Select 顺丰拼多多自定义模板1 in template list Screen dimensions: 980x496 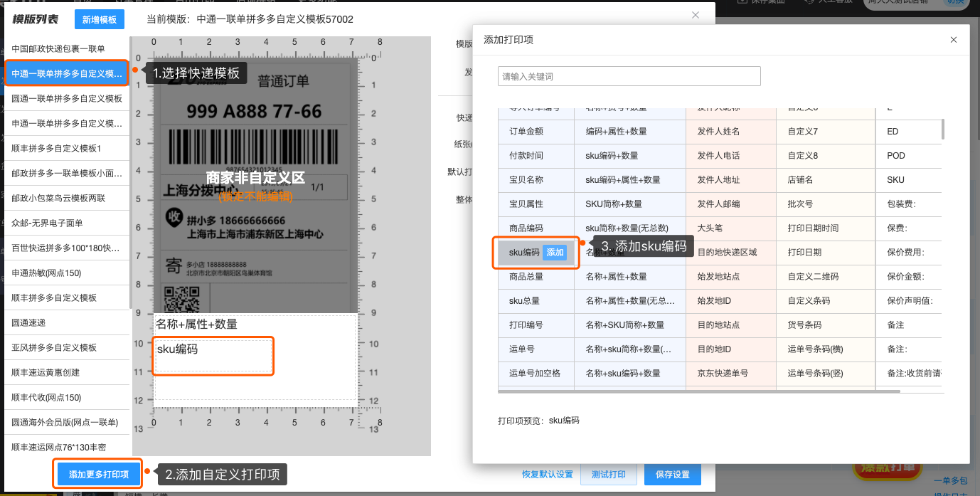[57, 149]
